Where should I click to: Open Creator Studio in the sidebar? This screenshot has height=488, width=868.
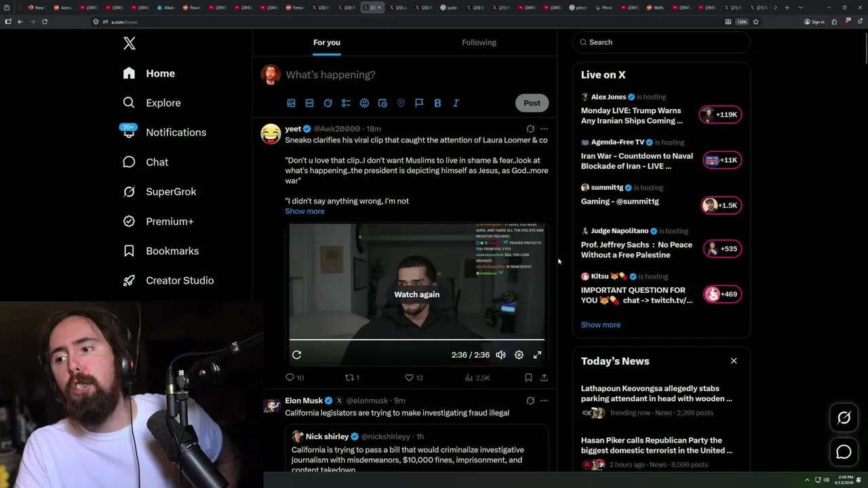(168, 281)
